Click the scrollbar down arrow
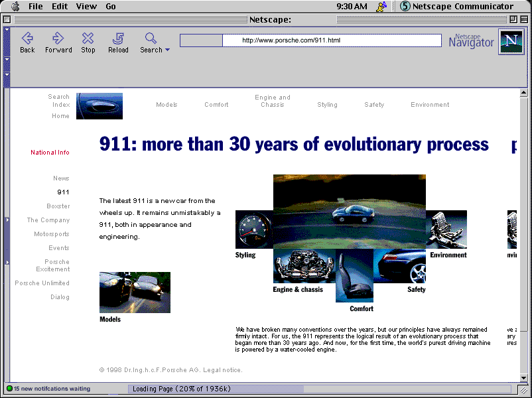The height and width of the screenshot is (398, 532). click(x=523, y=378)
